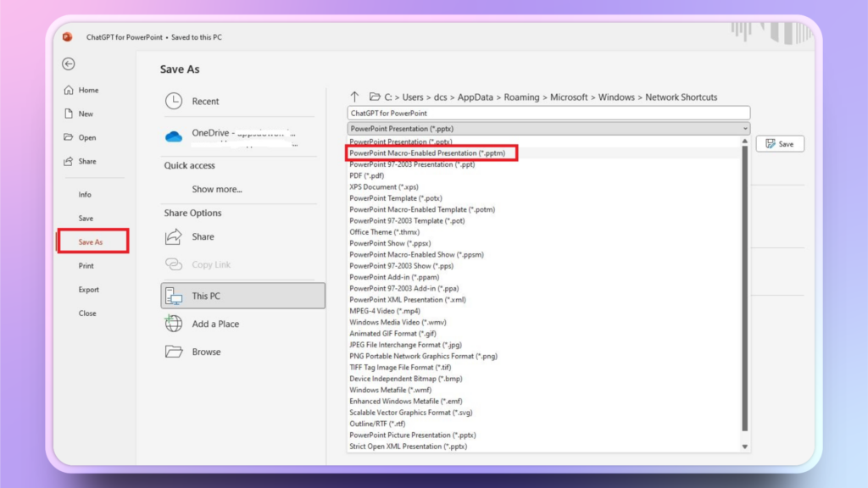This screenshot has height=488, width=868.
Task: Click the Save button
Action: click(x=780, y=144)
